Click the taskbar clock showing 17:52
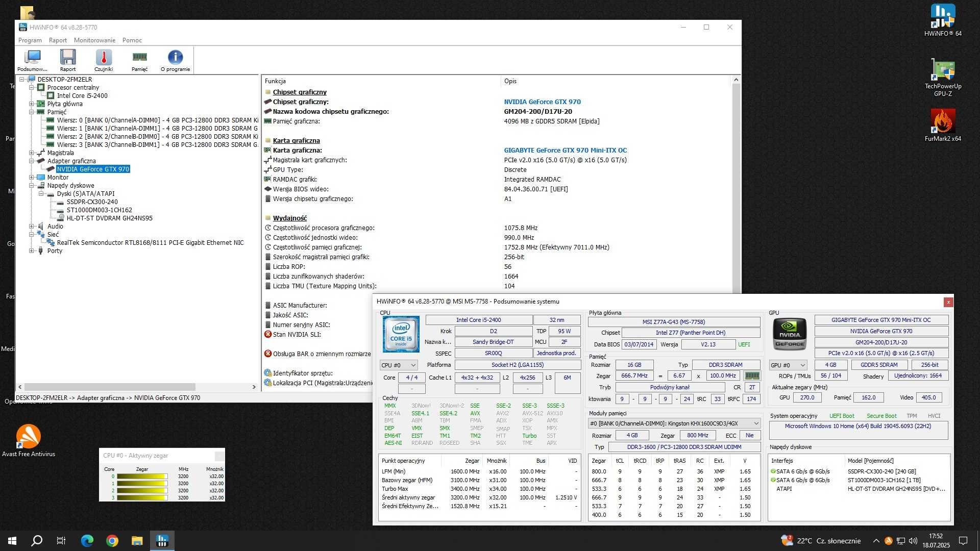Screen dimensions: 980x551 936,541
